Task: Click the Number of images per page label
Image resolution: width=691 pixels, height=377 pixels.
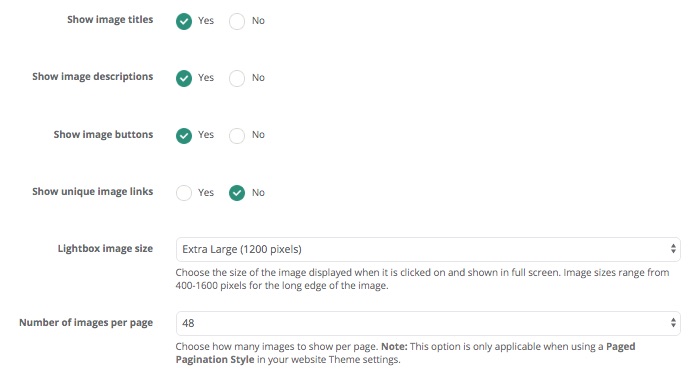Action: coord(86,323)
